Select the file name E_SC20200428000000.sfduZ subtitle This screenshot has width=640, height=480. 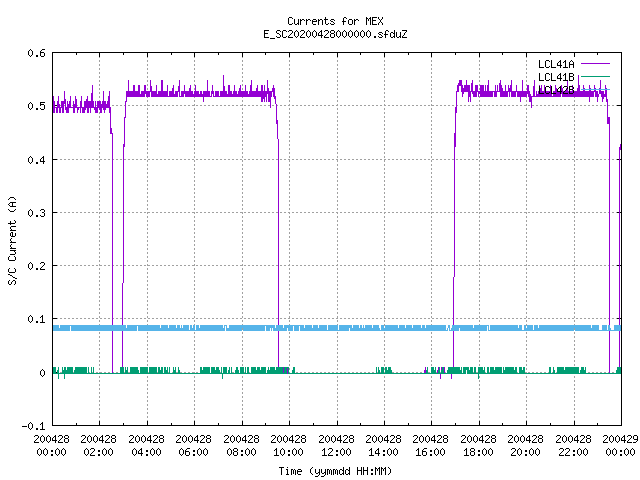click(x=335, y=34)
